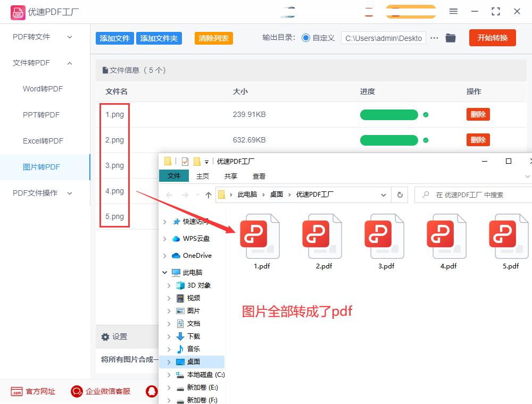Select the OneDrive icon in Explorer sidebar
532x404 pixels.
176,255
